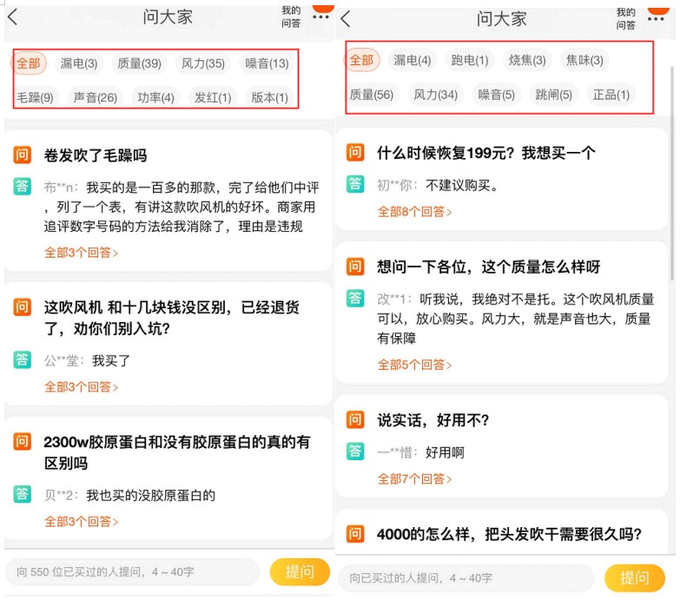Expand 全部3个回答 under 卷发吹了毛躁吗

81,253
